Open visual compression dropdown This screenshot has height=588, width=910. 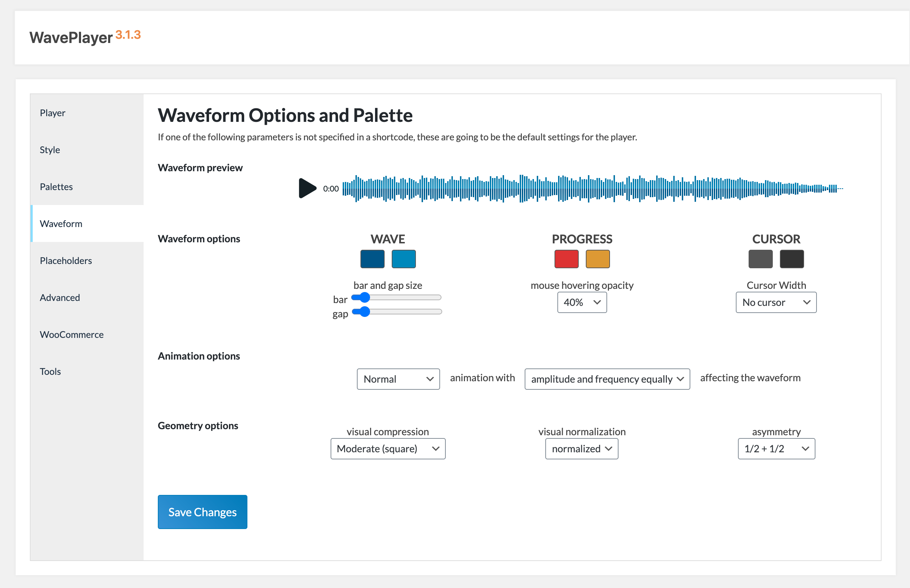click(388, 449)
